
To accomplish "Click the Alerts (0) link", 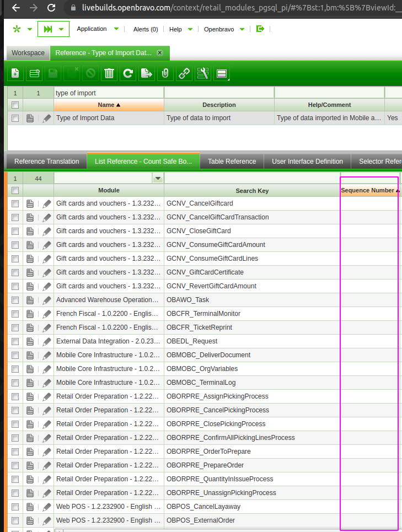I will [x=146, y=29].
